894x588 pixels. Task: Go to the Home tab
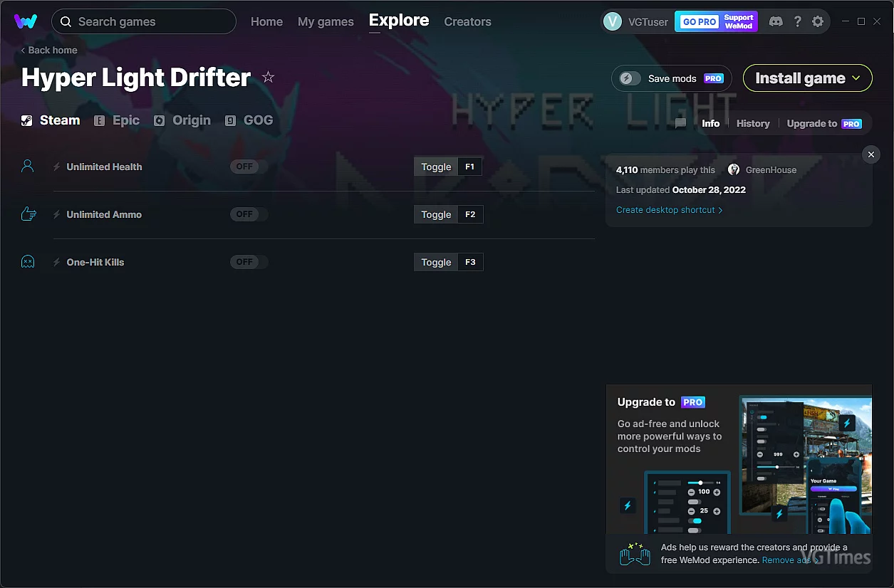(x=266, y=22)
